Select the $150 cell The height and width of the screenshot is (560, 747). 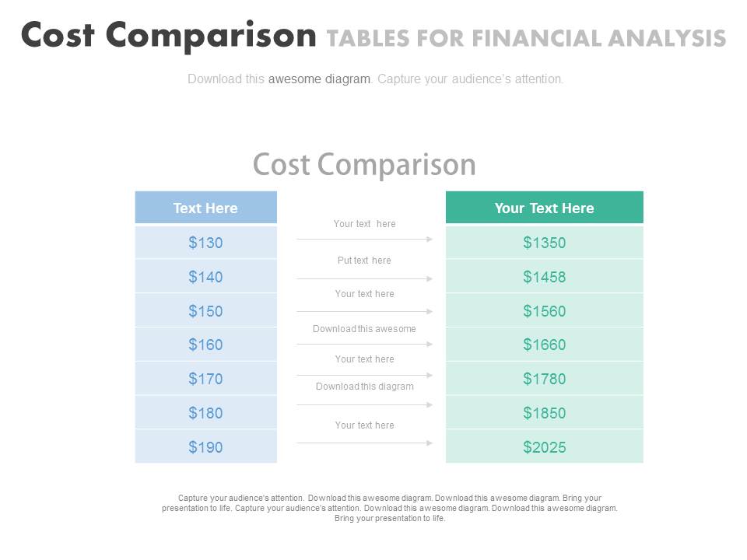205,310
